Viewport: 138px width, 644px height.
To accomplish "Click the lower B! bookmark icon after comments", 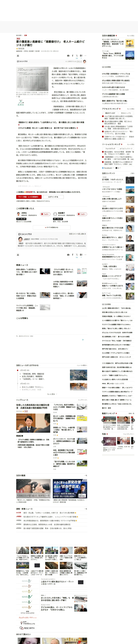I will pos(81,255).
